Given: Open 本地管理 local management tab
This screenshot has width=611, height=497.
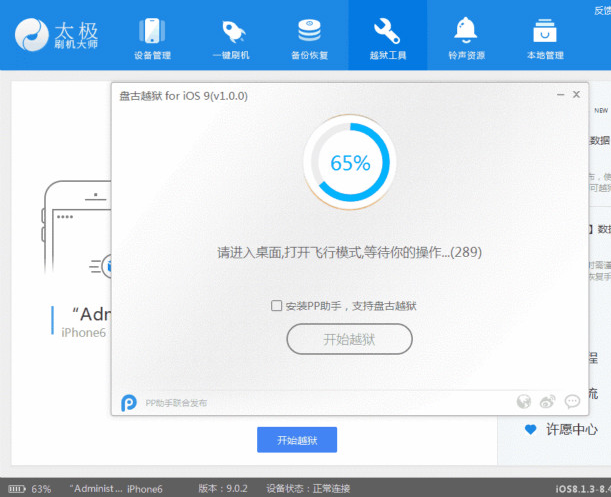Looking at the screenshot, I should tap(545, 39).
